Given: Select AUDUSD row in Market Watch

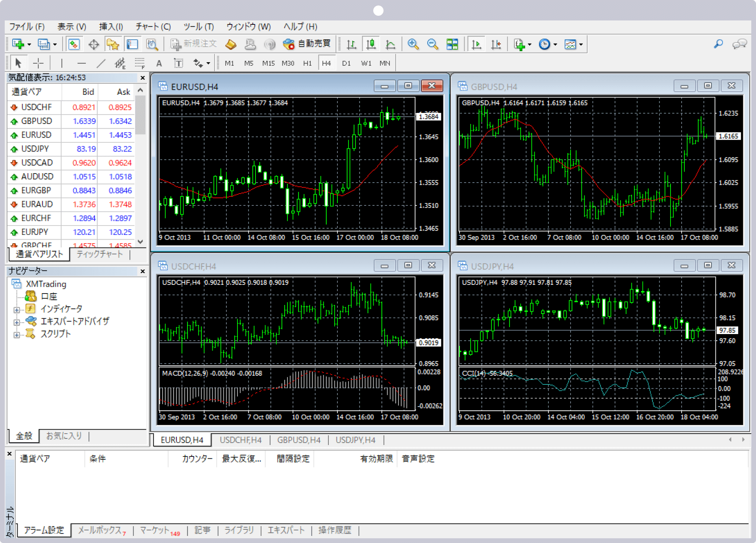Looking at the screenshot, I should coord(71,177).
